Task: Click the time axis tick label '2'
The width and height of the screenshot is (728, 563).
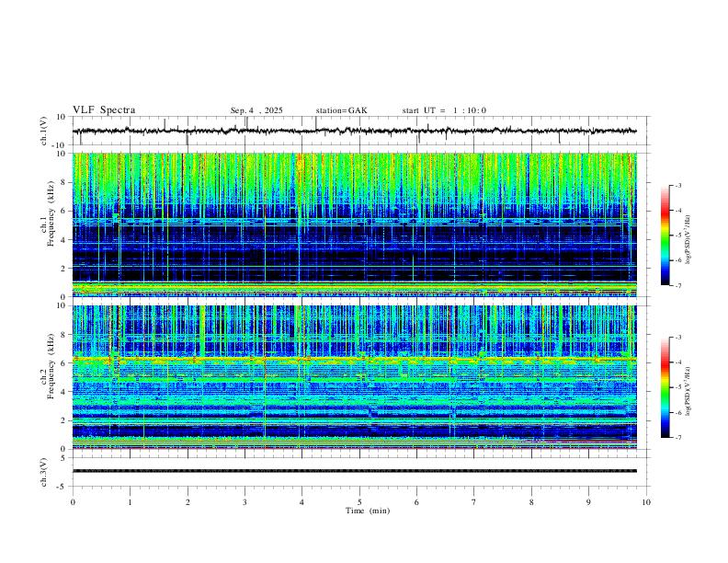Action: [x=188, y=502]
